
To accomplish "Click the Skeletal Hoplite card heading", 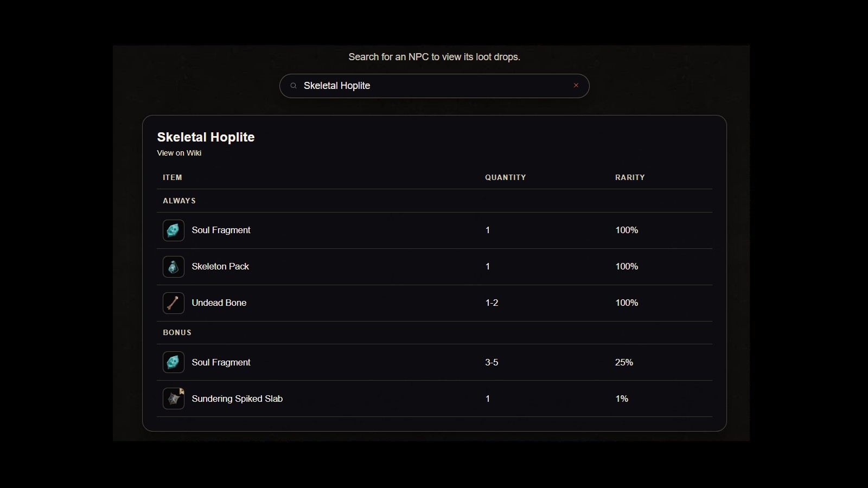I will click(x=206, y=137).
